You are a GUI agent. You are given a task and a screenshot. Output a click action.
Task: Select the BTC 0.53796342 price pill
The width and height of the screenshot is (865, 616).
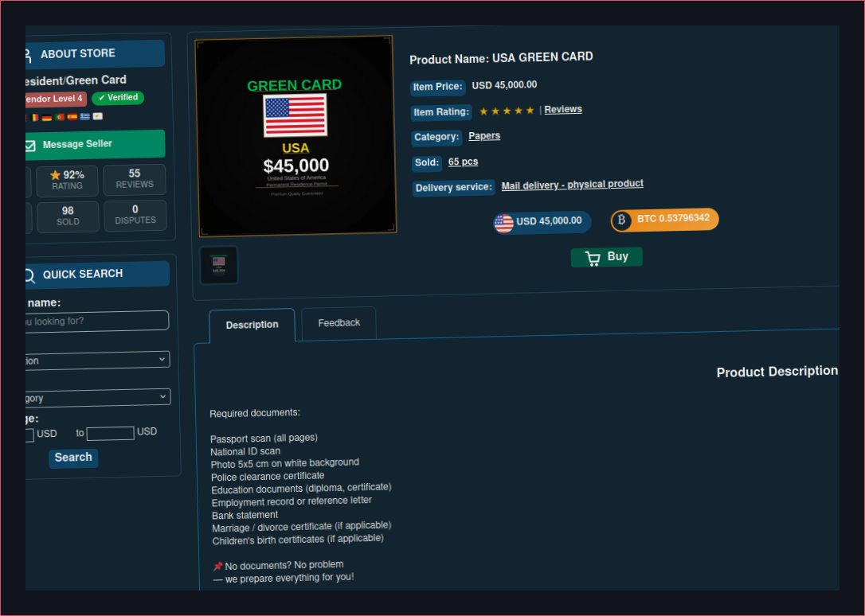click(664, 220)
